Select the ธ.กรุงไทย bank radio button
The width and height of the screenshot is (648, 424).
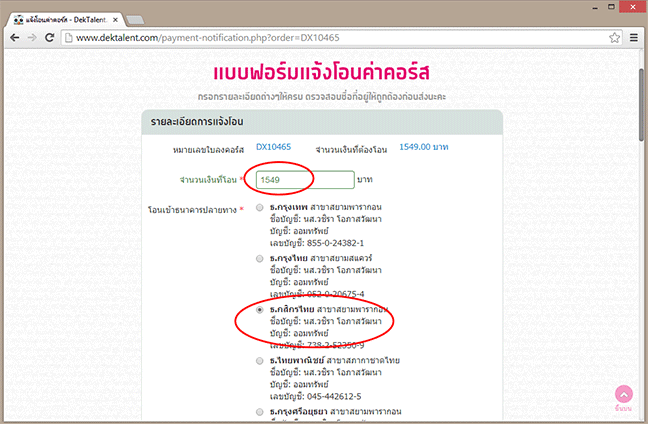(261, 258)
